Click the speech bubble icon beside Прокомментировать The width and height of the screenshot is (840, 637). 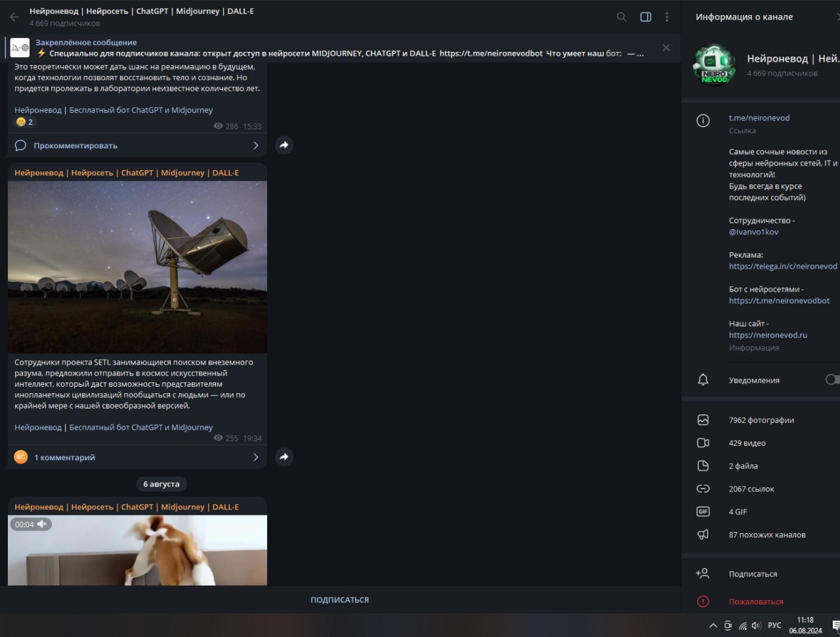(20, 146)
